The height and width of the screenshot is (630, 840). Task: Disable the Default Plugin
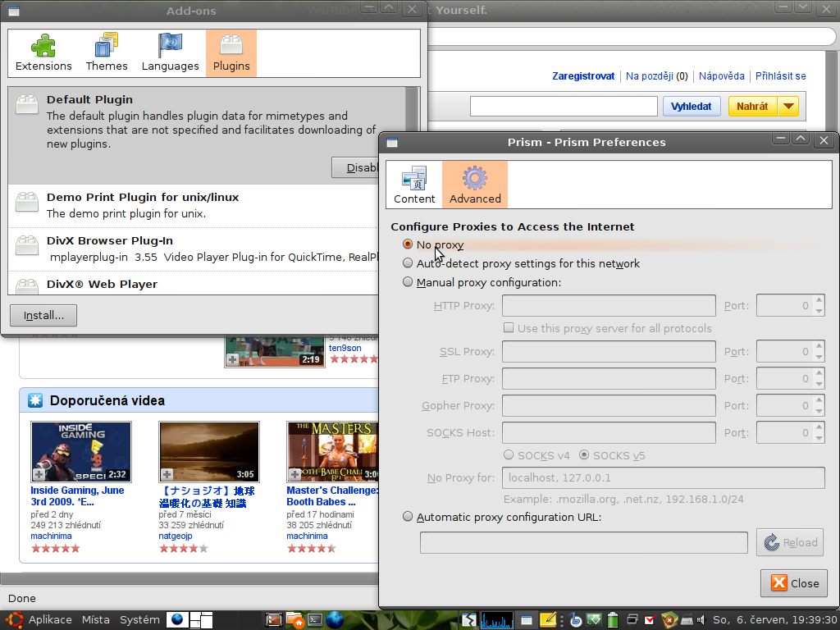355,167
